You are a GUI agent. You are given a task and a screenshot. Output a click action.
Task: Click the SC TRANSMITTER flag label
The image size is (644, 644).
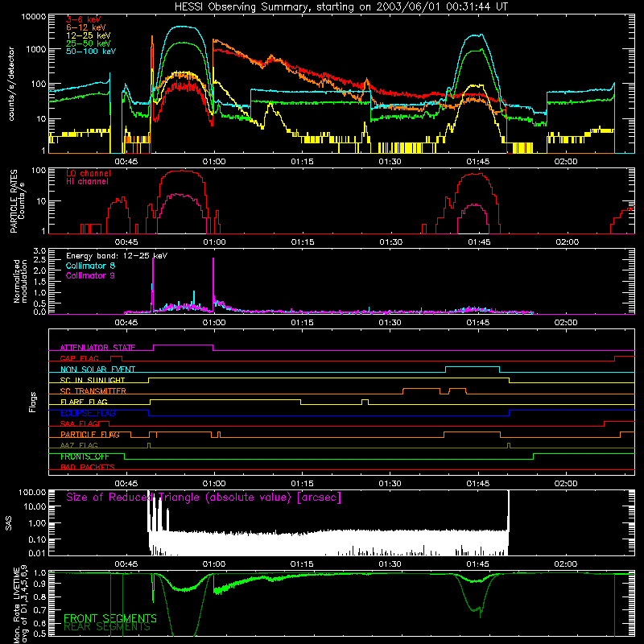[x=93, y=390]
